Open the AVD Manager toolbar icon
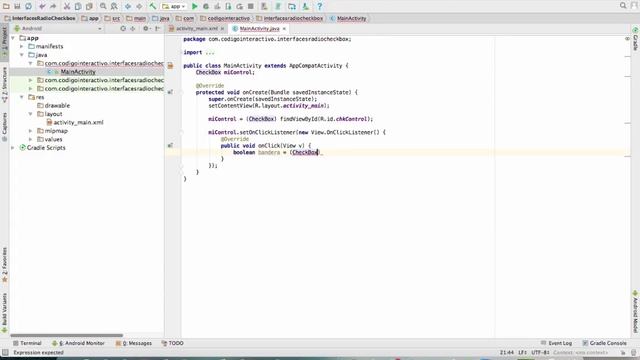 tap(264, 6)
